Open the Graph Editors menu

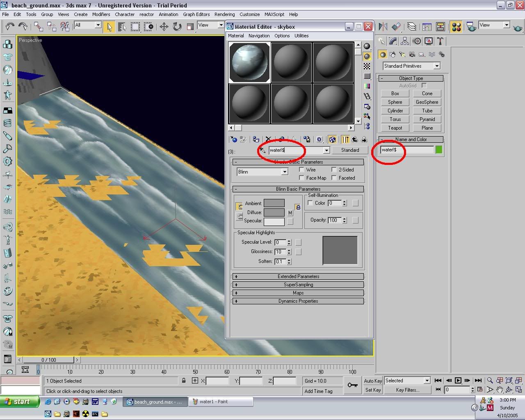(196, 14)
